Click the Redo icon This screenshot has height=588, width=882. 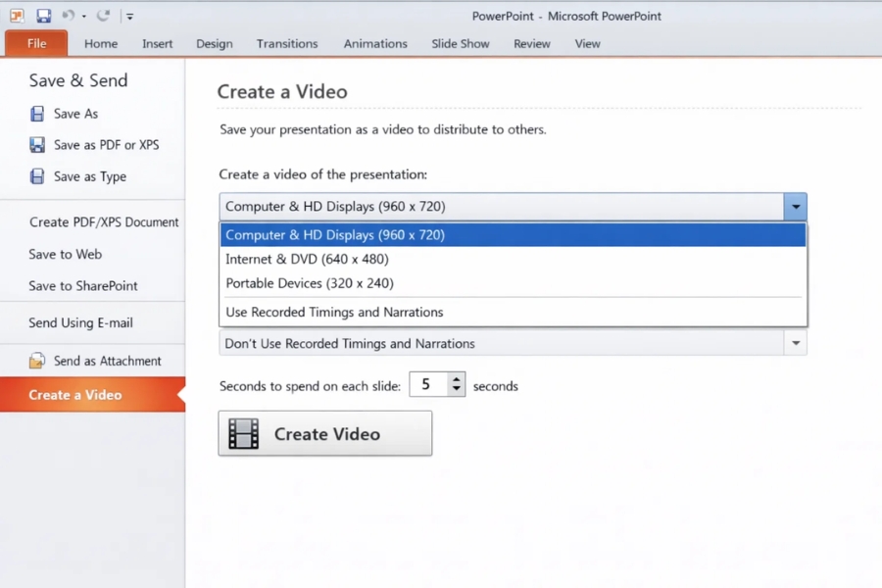(102, 16)
